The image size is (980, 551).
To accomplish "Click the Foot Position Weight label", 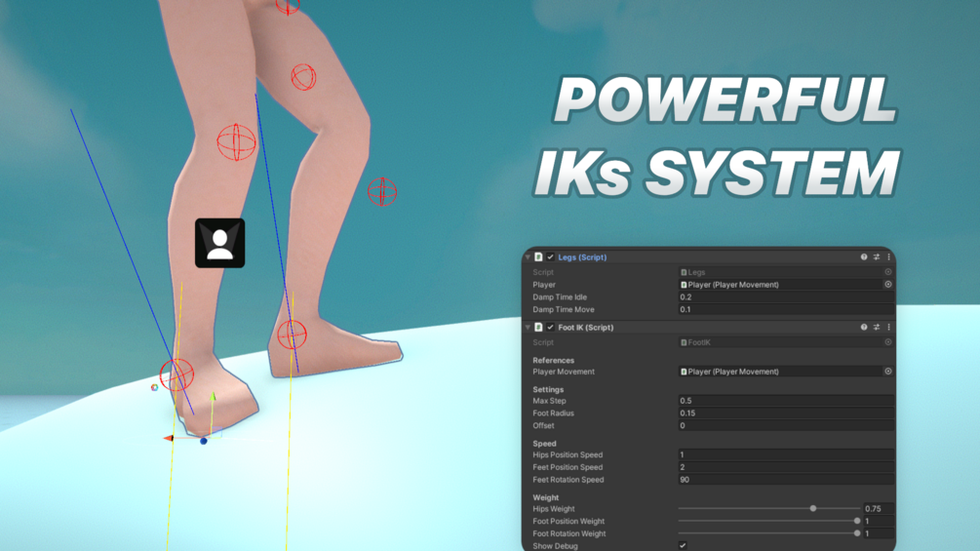I will (x=568, y=521).
